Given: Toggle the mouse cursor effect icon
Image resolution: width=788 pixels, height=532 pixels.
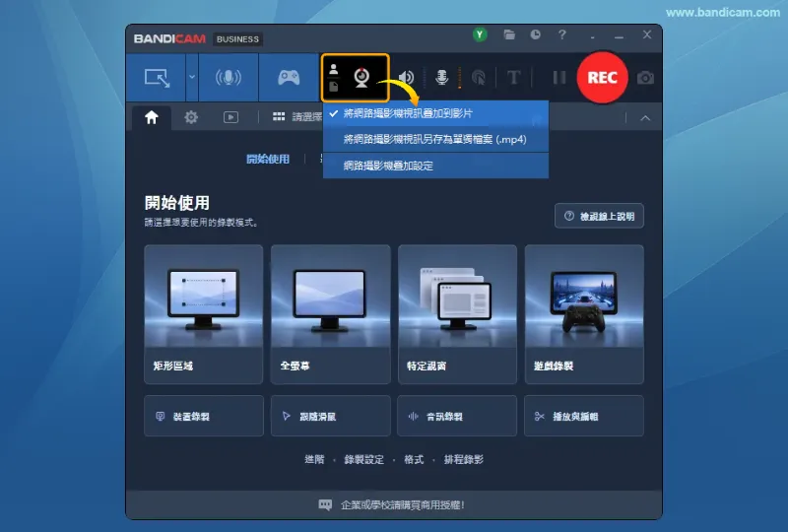Looking at the screenshot, I should (x=479, y=78).
